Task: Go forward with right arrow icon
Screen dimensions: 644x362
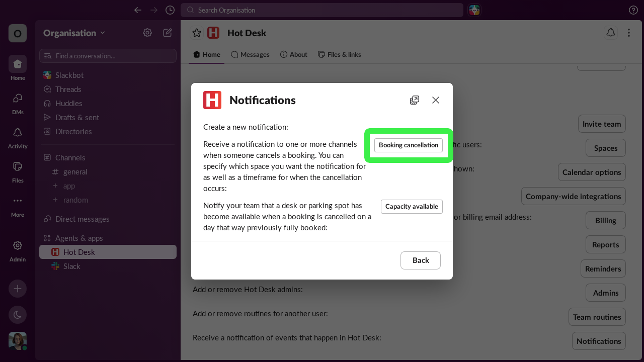Action: coord(154,10)
